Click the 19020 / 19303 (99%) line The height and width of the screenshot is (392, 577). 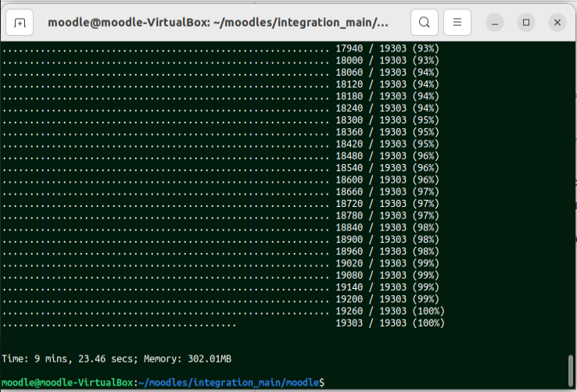tap(220, 263)
